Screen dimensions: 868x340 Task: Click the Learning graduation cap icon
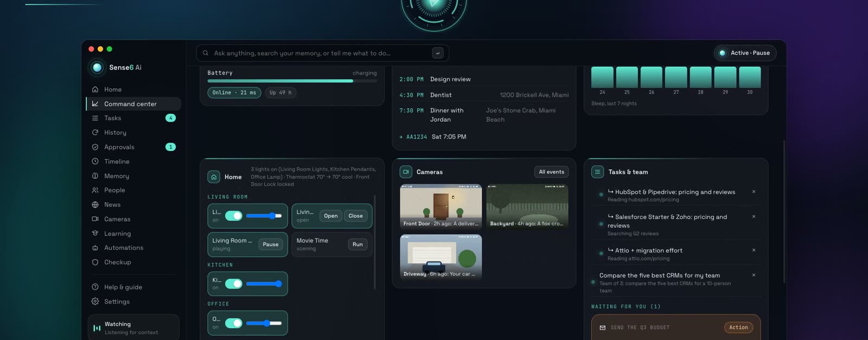95,234
